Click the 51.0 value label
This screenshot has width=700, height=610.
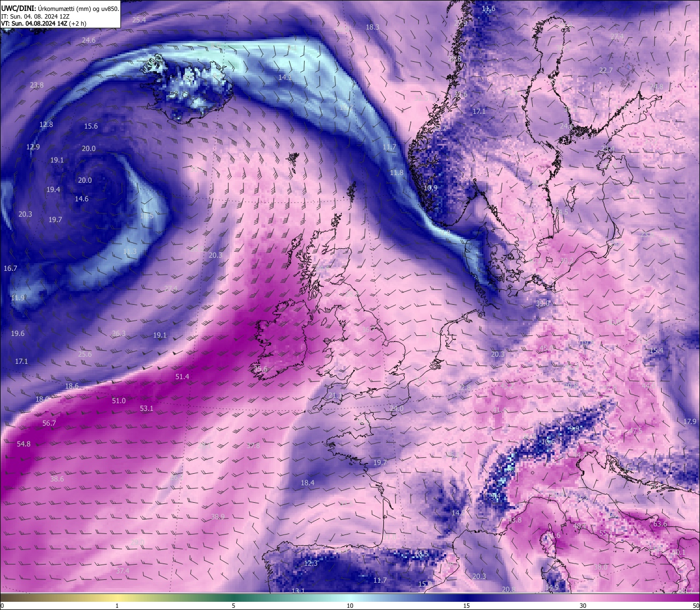tap(119, 400)
